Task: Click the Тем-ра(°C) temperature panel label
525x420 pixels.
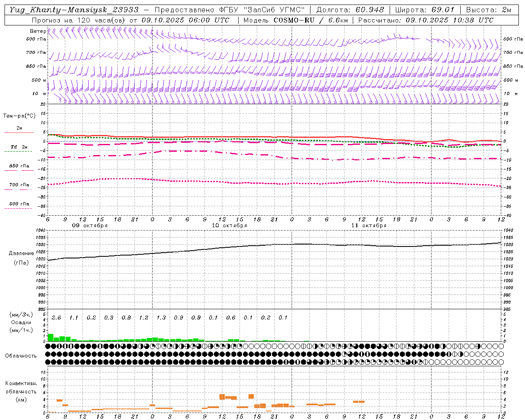Action: click(x=19, y=116)
